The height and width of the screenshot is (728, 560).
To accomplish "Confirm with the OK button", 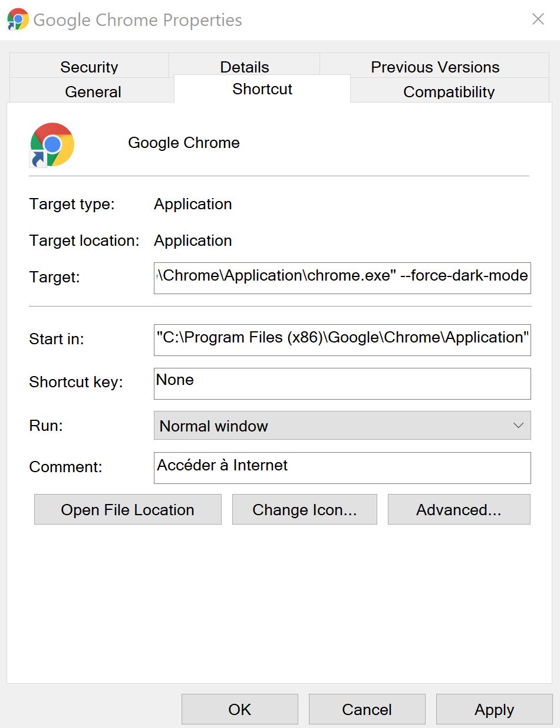I will point(239,709).
